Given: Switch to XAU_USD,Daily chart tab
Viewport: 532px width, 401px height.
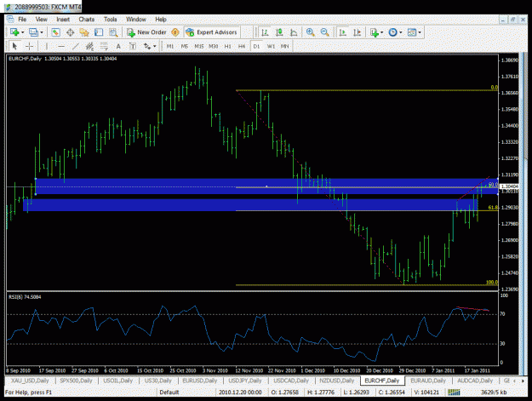Looking at the screenshot, I should [x=30, y=381].
